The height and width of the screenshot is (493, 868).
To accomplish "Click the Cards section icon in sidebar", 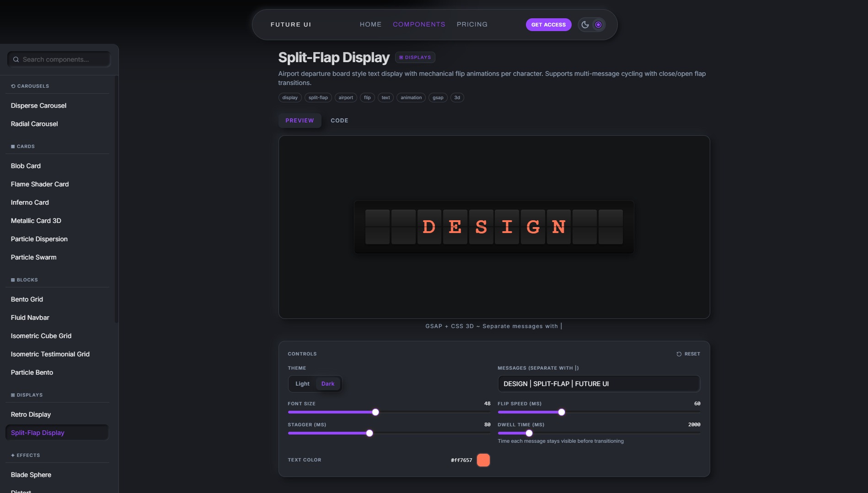I will (12, 146).
